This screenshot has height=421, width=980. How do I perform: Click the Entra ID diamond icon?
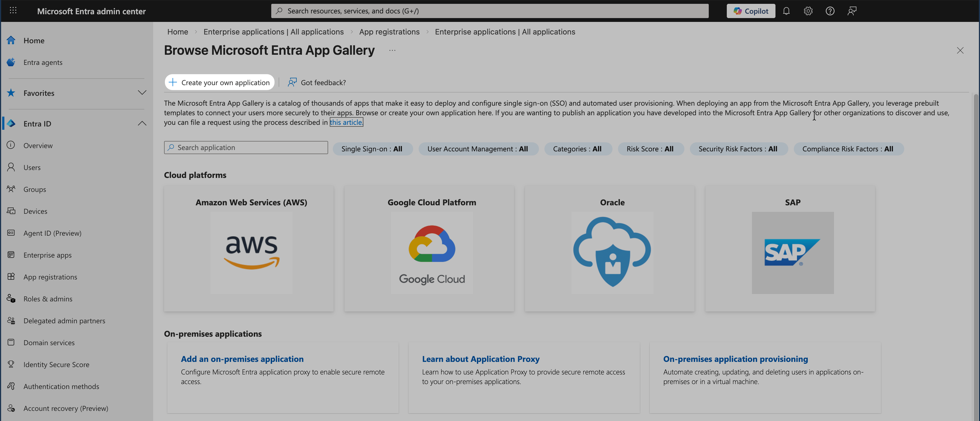pyautogui.click(x=11, y=123)
